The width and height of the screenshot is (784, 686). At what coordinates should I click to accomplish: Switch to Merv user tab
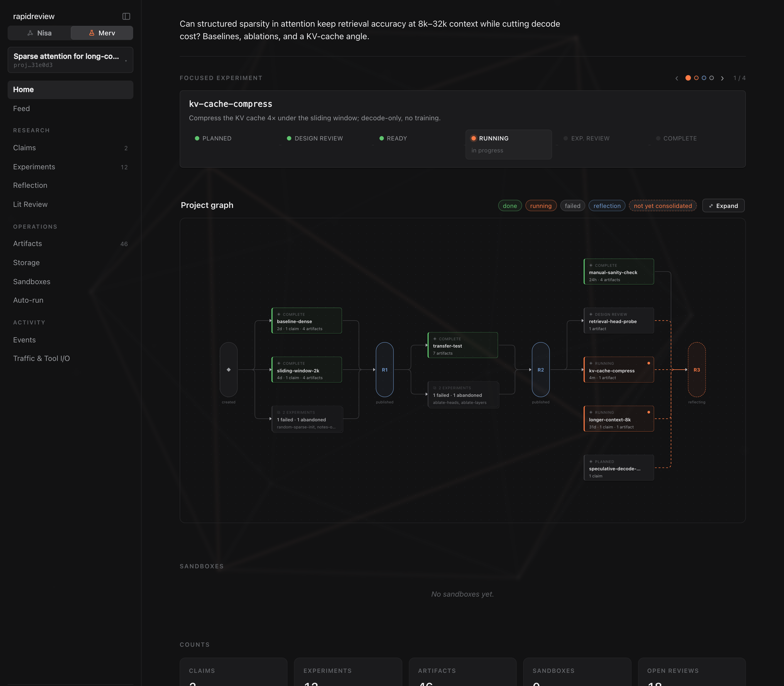click(102, 33)
